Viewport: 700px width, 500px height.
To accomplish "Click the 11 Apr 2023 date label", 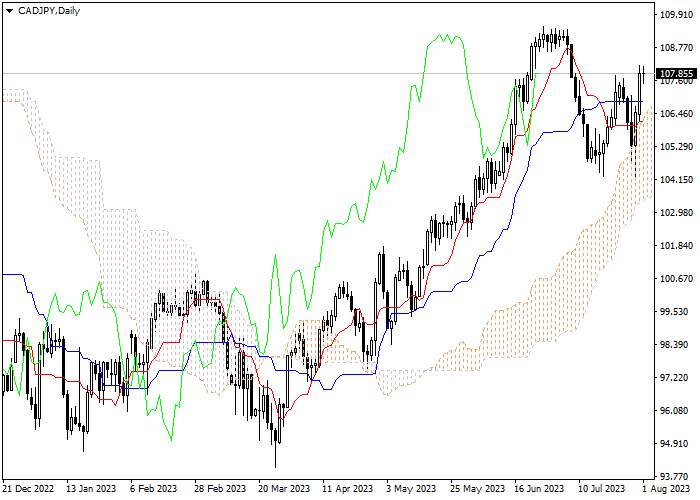I will [x=347, y=488].
